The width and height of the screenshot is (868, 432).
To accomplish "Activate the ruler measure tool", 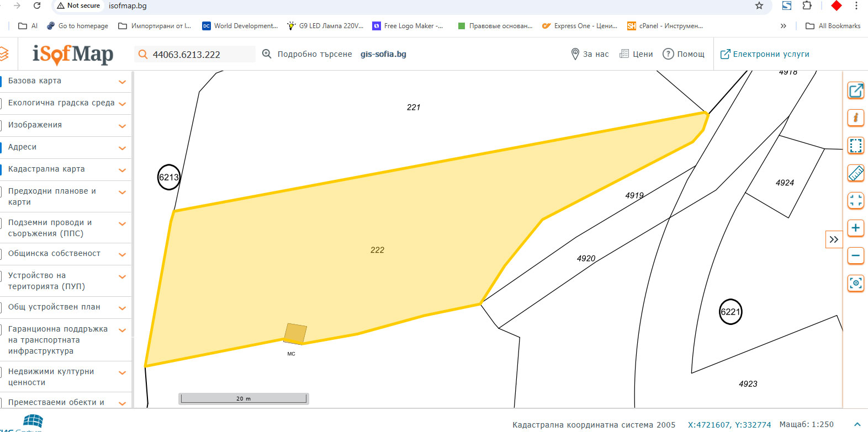I will tap(855, 173).
